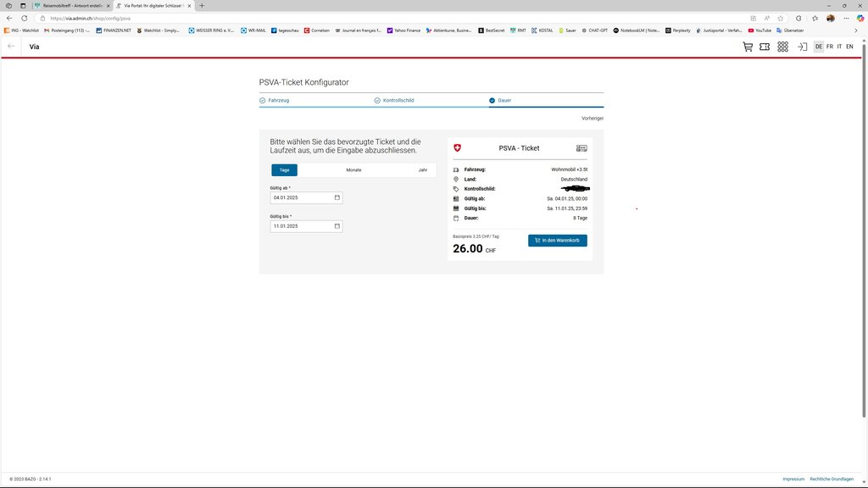Open the tagesschau bookmark
The height and width of the screenshot is (488, 868).
285,30
